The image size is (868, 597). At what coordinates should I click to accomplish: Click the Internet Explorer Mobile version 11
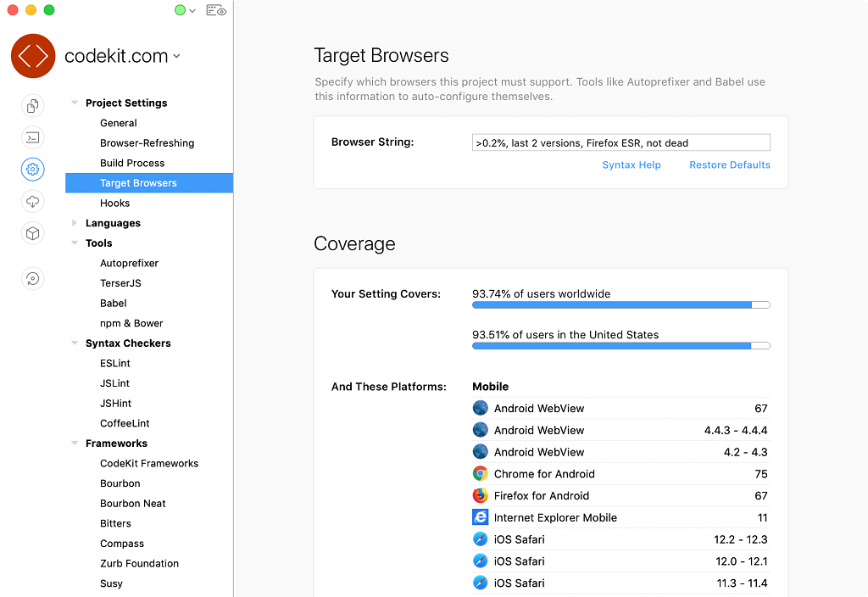pyautogui.click(x=762, y=518)
